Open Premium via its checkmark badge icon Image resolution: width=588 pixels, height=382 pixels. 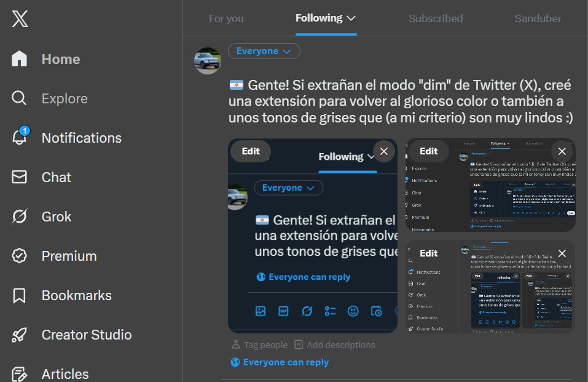click(x=19, y=256)
